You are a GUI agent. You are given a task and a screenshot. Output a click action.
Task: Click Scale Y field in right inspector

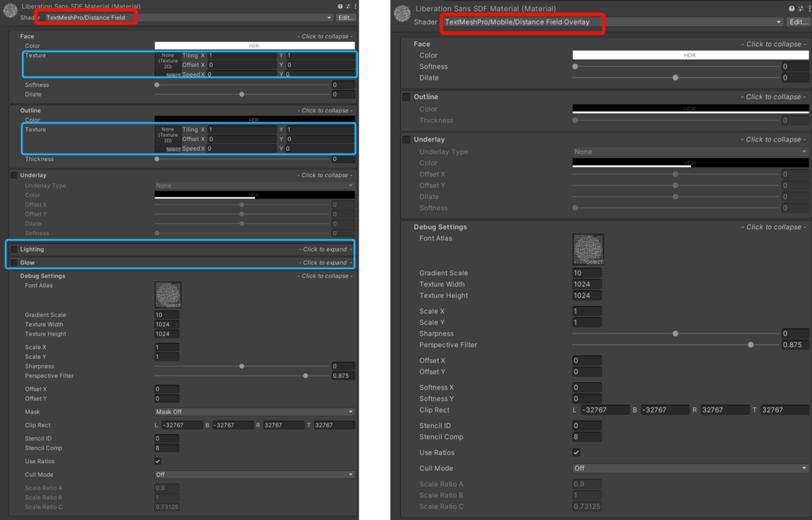click(x=587, y=323)
